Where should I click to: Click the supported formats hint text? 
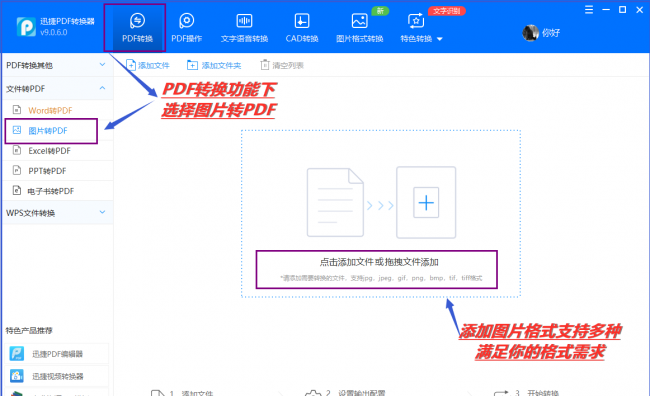coord(381,278)
